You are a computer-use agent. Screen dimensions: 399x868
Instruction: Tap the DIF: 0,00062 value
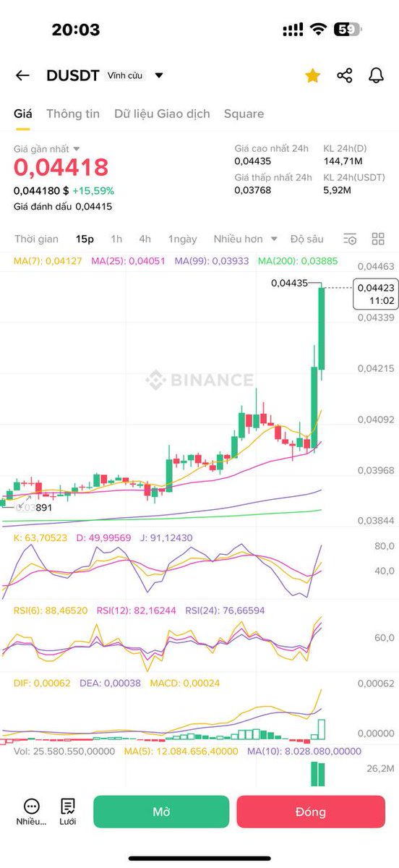[43, 683]
